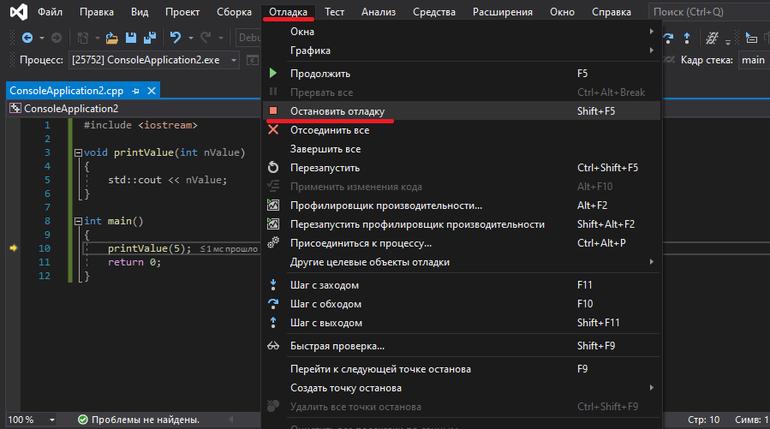Click the Quick Watch glasses icon
The height and width of the screenshot is (429, 770).
point(273,346)
